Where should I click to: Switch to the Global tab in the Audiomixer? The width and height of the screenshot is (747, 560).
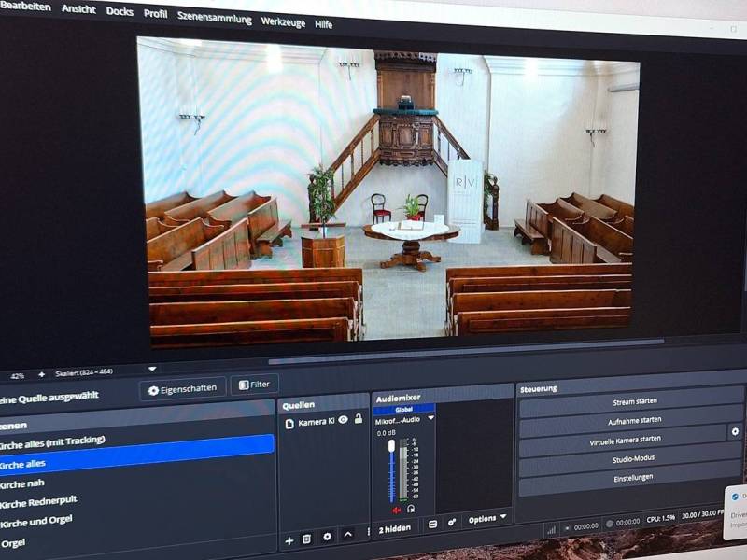coord(403,409)
